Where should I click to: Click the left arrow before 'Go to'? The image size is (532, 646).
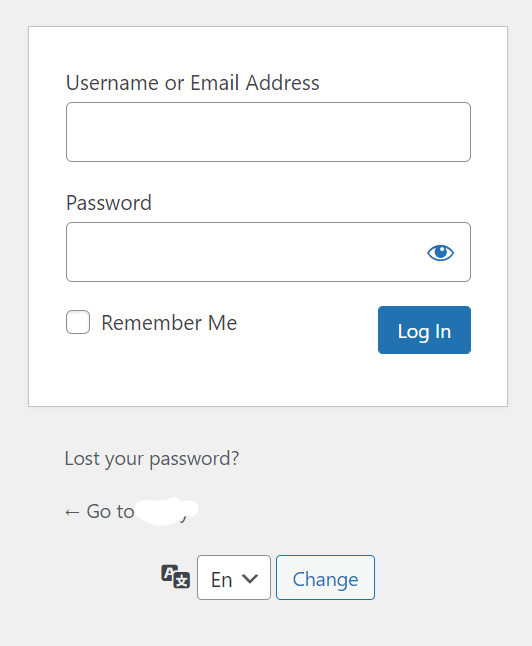pos(72,513)
